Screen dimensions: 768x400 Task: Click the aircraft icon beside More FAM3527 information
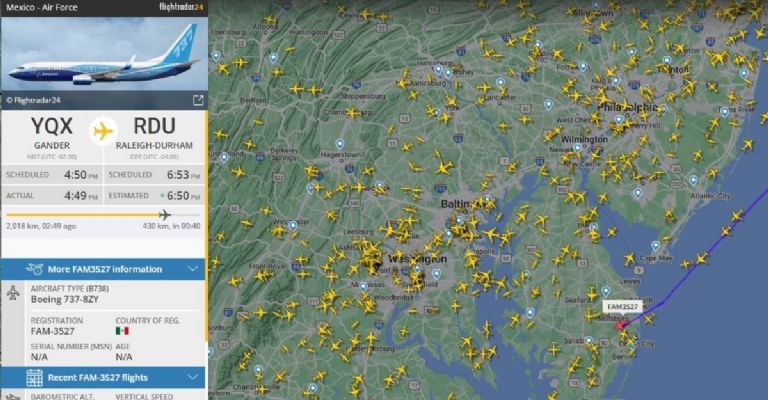pos(34,269)
